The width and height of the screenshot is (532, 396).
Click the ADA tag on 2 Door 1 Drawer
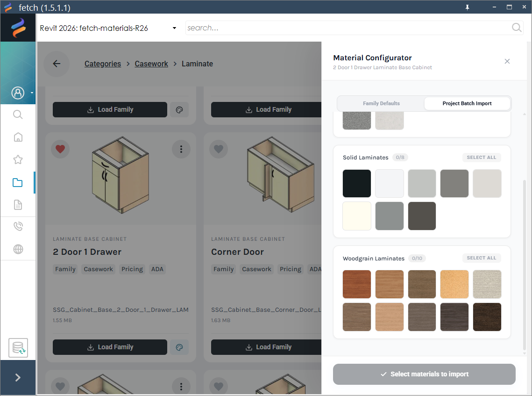pos(157,269)
